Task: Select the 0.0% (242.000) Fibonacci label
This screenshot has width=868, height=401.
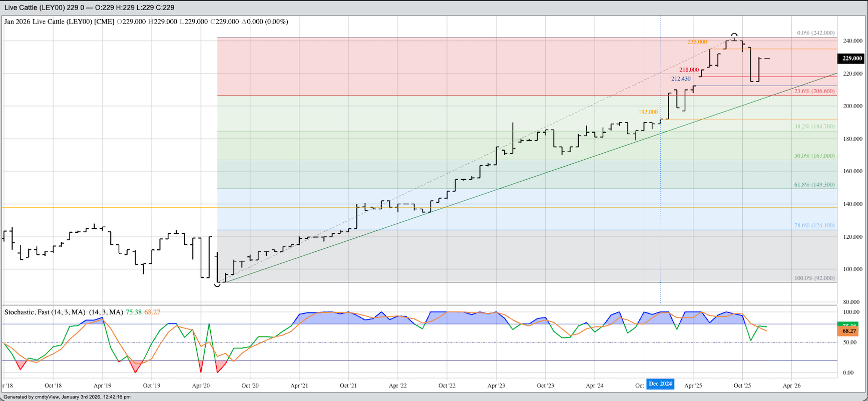Action: tap(815, 33)
